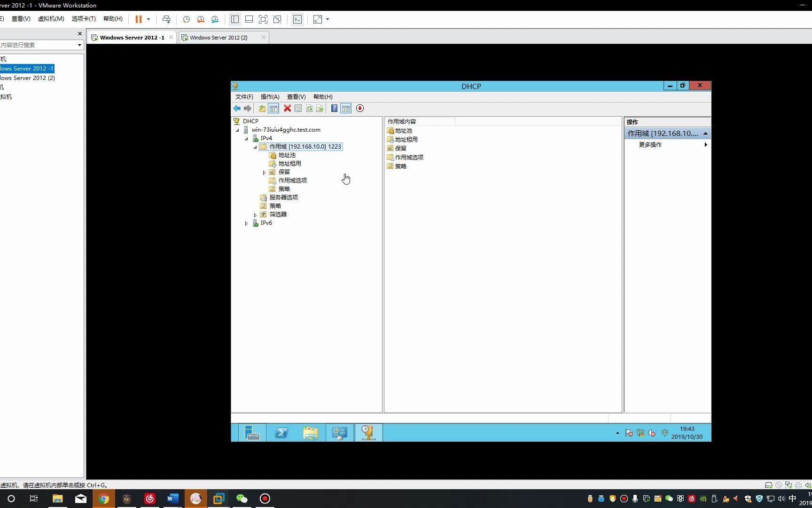
Task: Expand the IPv6 tree node
Action: [246, 223]
